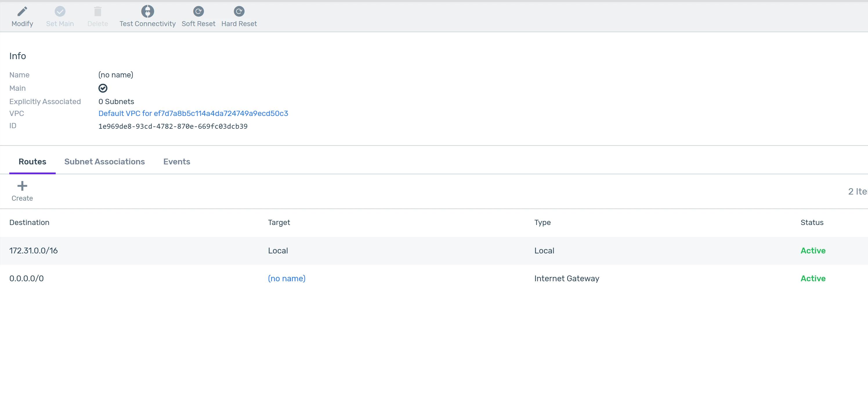Screen dimensions: 868x410
Task: Open the Subnet Associations tab
Action: pos(104,162)
